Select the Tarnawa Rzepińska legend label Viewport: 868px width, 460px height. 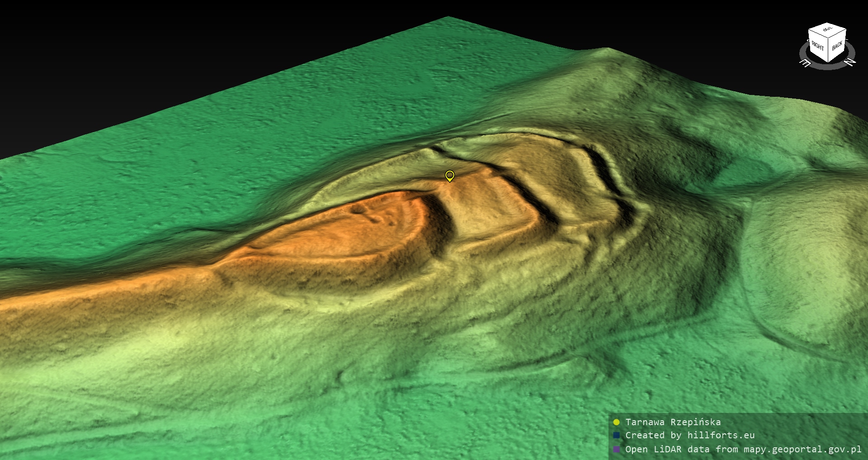tap(673, 422)
